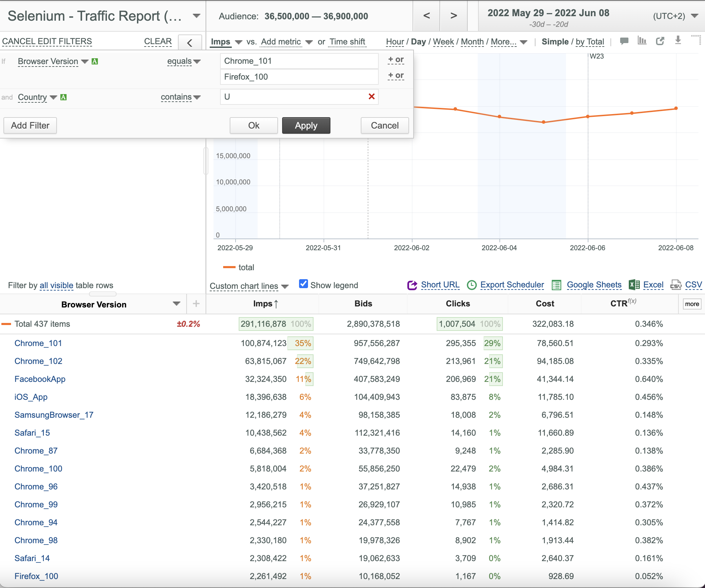
Task: Select Week granularity
Action: 443,42
